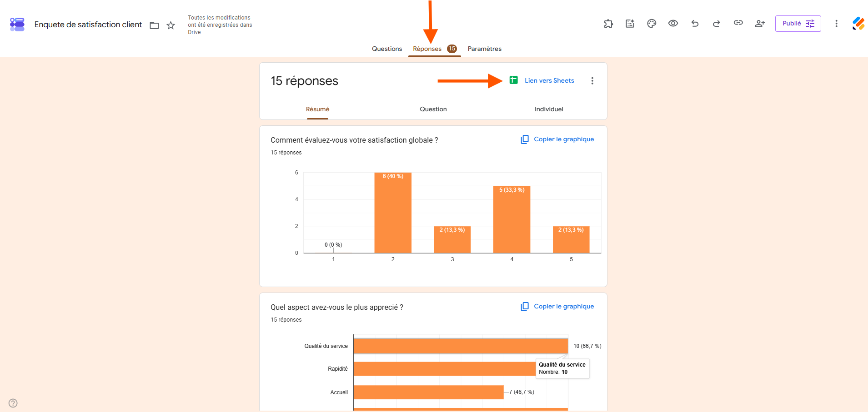Copy the satisfaction globale chart
This screenshot has width=868, height=412.
coord(557,139)
